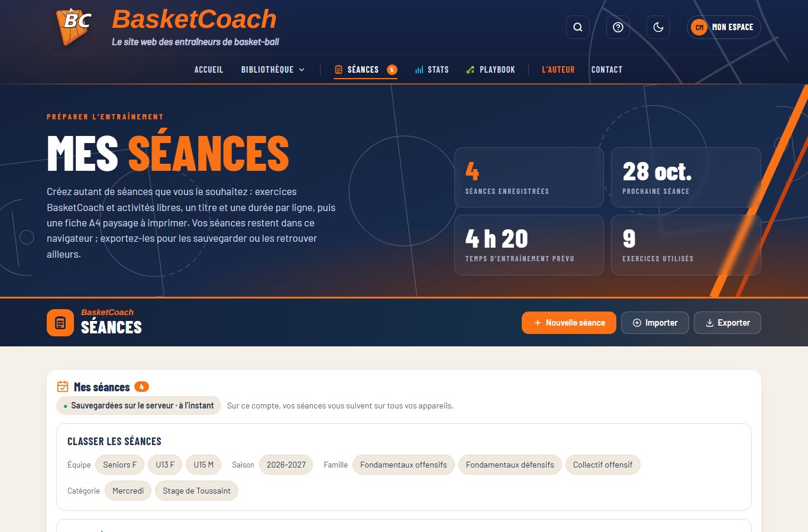Expand the Bibliothèque dropdown menu
The width and height of the screenshot is (808, 532).
point(273,70)
